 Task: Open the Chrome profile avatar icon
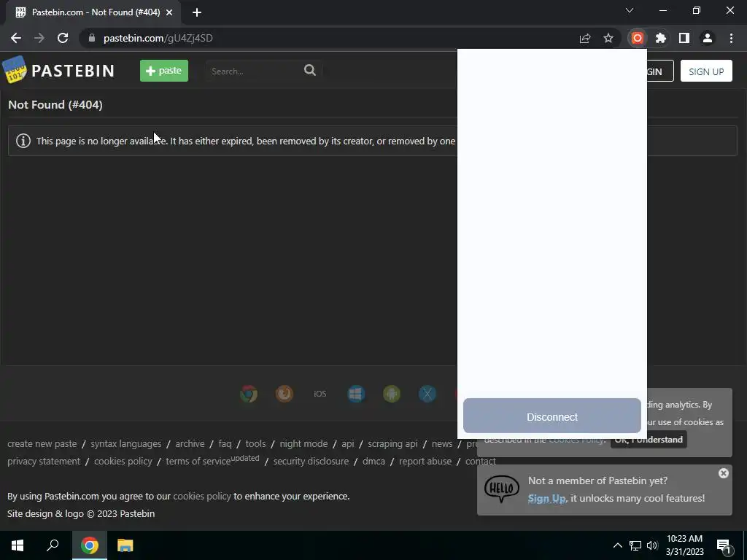tap(708, 38)
